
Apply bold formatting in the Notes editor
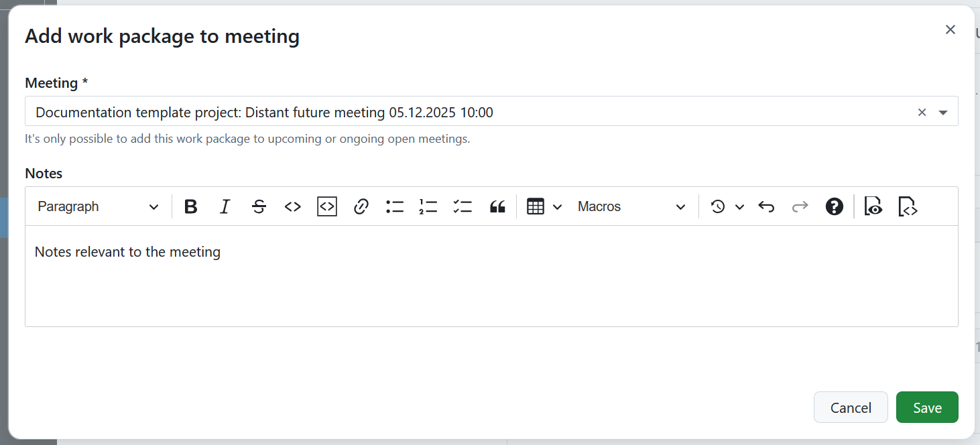pyautogui.click(x=190, y=206)
